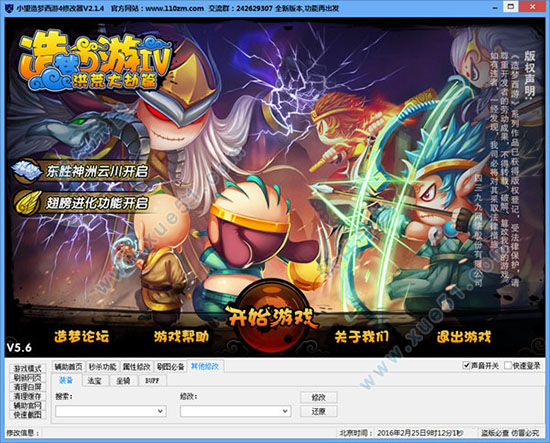Click the V5.6 version label
This screenshot has width=550, height=443.
coord(19,348)
